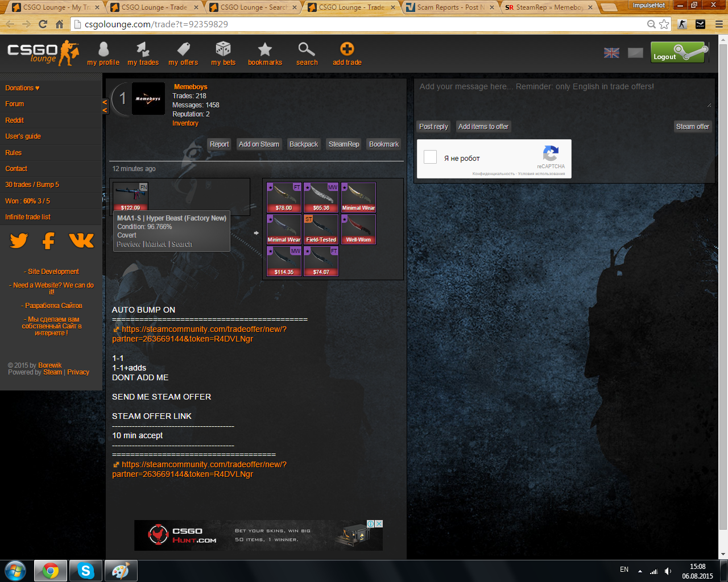
Task: Click the message text area
Action: tap(563, 94)
